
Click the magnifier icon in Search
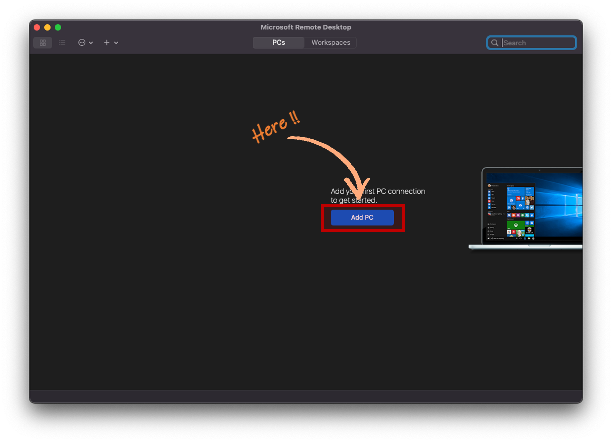495,43
